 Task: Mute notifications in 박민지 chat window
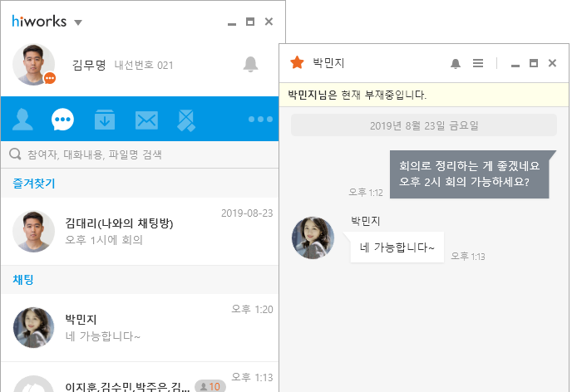455,63
